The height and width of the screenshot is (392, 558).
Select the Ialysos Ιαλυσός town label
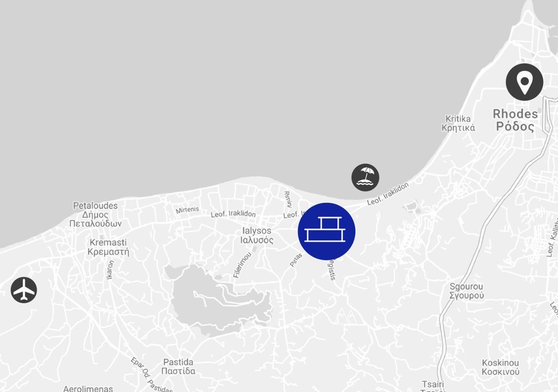(257, 235)
